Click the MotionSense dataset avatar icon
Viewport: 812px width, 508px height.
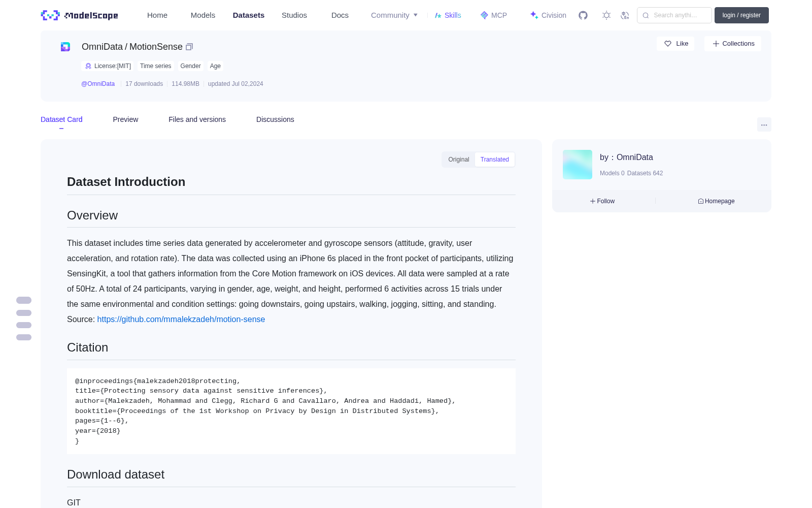pyautogui.click(x=65, y=47)
